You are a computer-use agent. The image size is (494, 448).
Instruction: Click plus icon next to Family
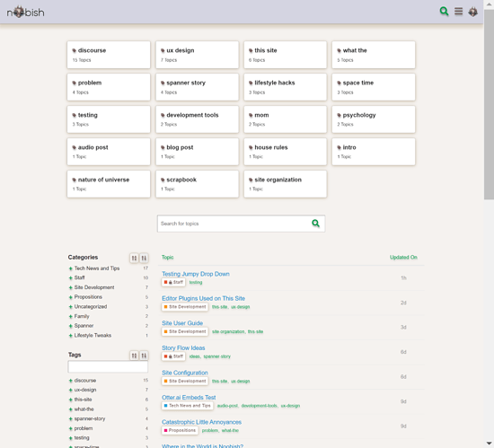[71, 316]
